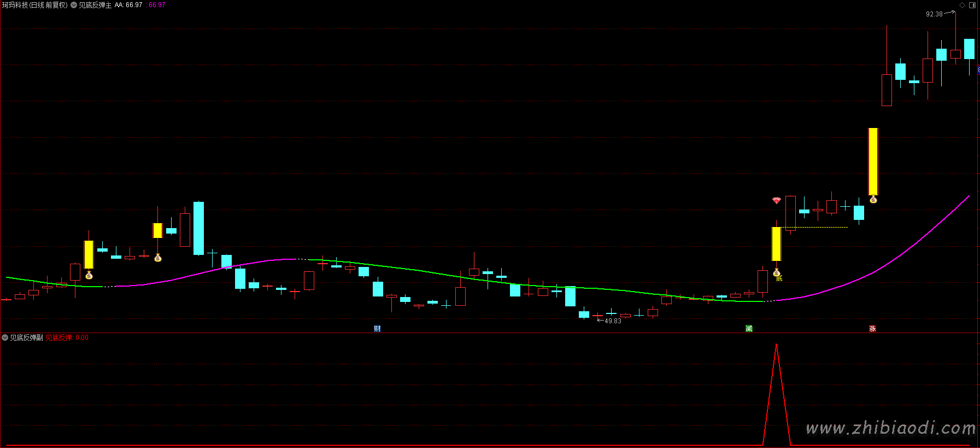Click the 底 bottom signal label
The image size is (980, 448).
point(779,278)
